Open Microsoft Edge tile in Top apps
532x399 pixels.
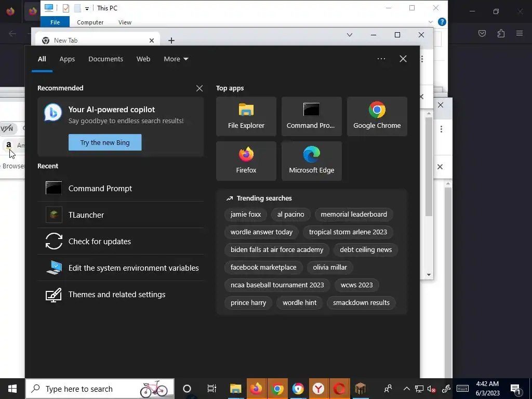(312, 161)
